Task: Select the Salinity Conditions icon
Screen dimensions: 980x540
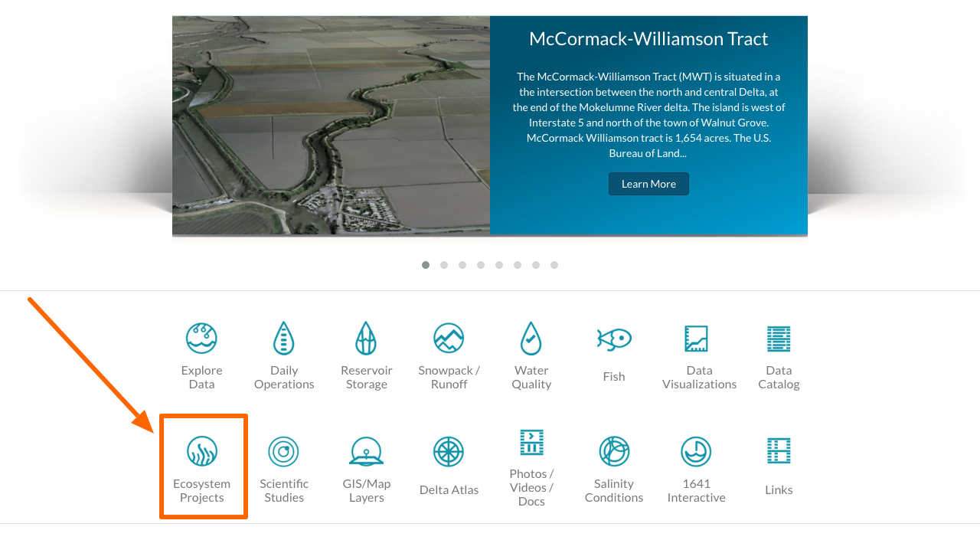Action: [614, 451]
